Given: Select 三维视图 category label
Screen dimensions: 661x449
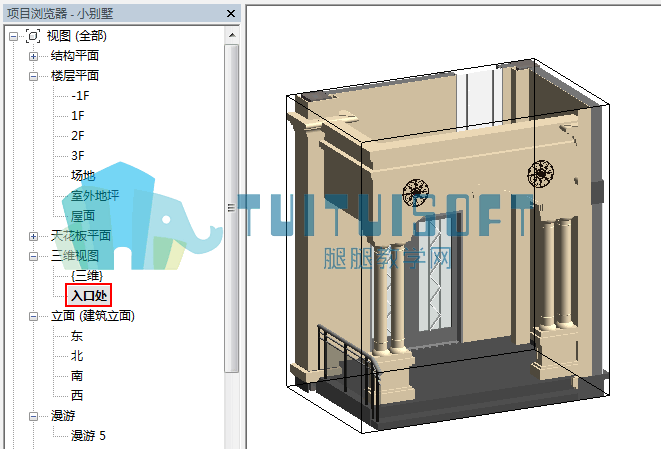Looking at the screenshot, I should 75,256.
